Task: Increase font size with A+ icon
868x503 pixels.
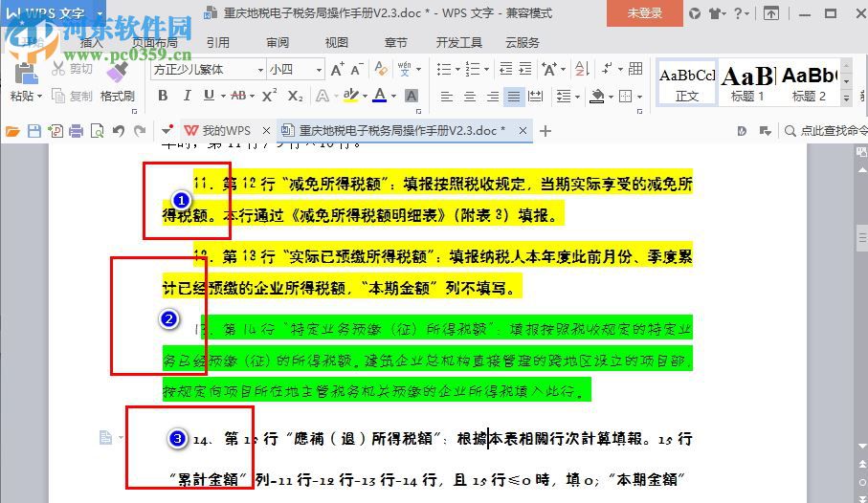Action: point(337,69)
